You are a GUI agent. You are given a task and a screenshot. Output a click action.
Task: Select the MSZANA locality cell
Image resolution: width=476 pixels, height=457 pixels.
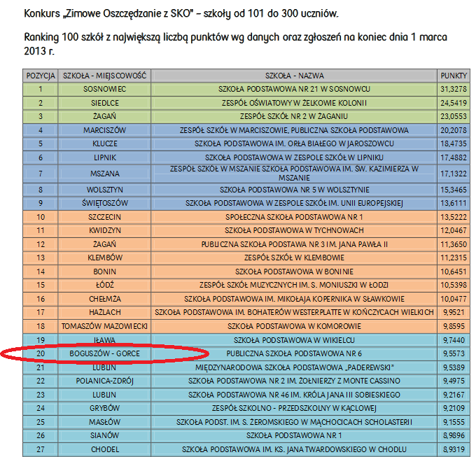pyautogui.click(x=104, y=174)
